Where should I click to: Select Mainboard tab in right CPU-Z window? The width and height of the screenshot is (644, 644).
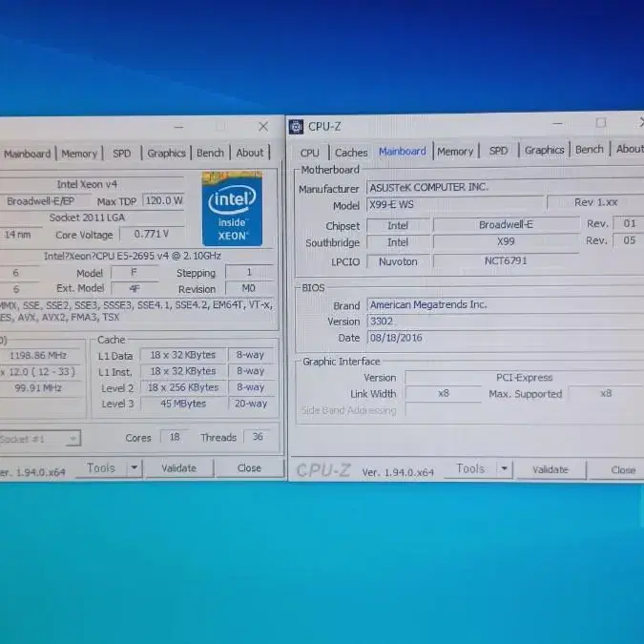click(403, 152)
